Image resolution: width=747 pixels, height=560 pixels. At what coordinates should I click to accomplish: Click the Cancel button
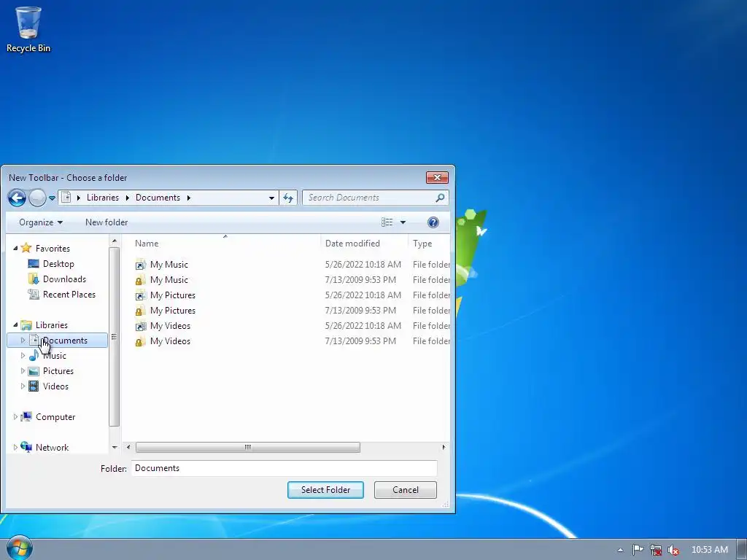click(x=406, y=490)
